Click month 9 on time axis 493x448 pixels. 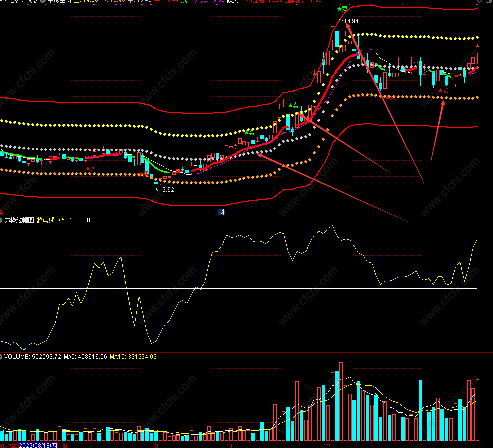coord(65,446)
